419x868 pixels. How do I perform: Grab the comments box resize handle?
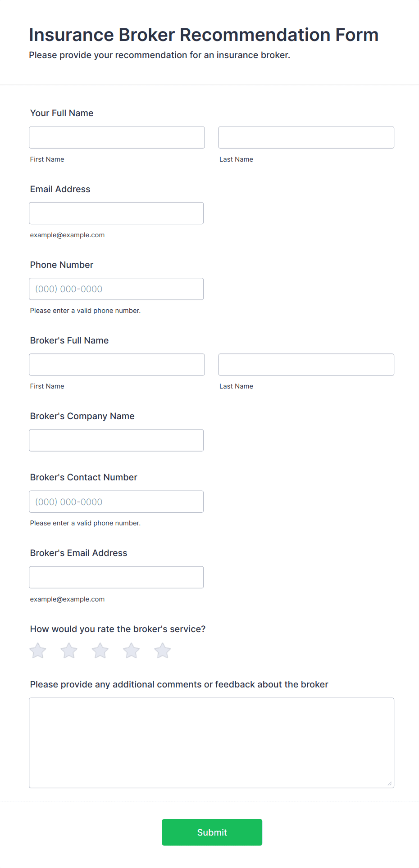point(390,783)
